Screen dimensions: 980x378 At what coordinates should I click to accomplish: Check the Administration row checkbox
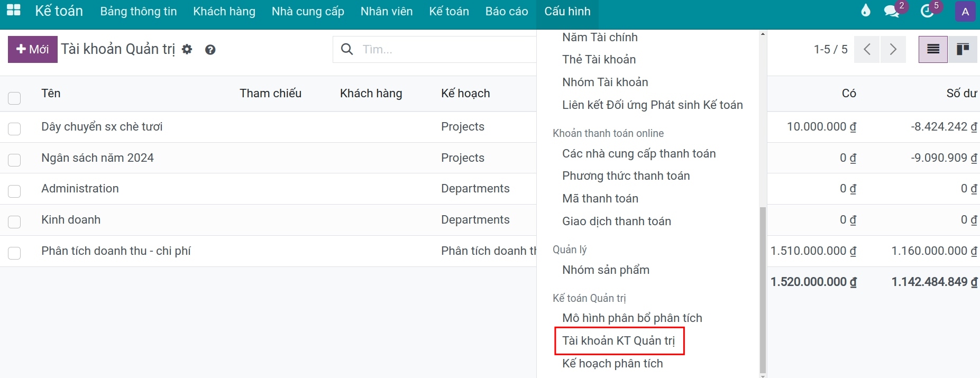[14, 191]
